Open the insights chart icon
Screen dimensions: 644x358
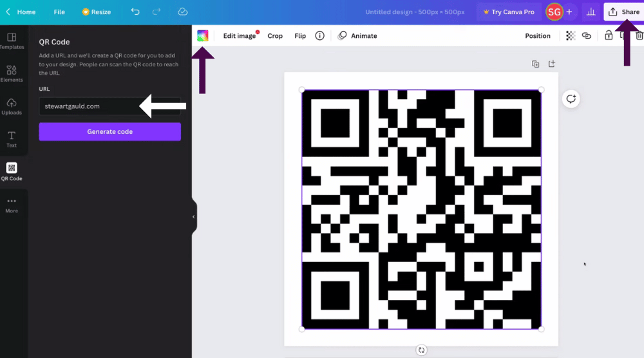tap(591, 12)
